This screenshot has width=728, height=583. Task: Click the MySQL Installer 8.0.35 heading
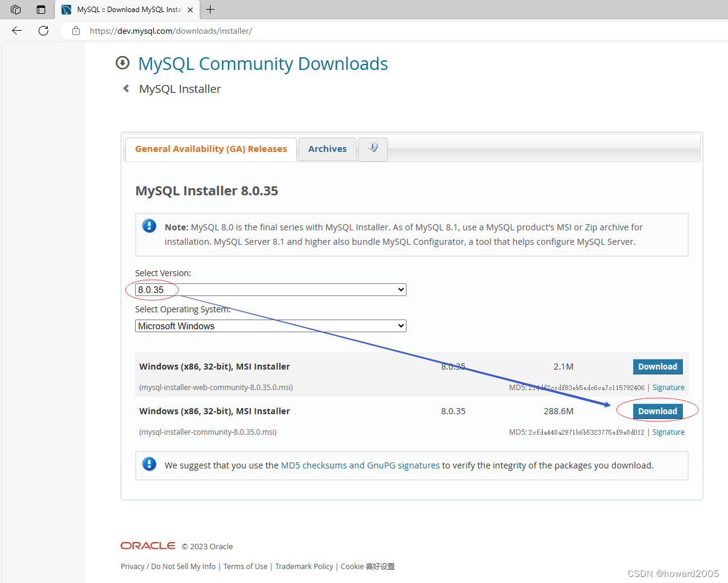pos(206,191)
